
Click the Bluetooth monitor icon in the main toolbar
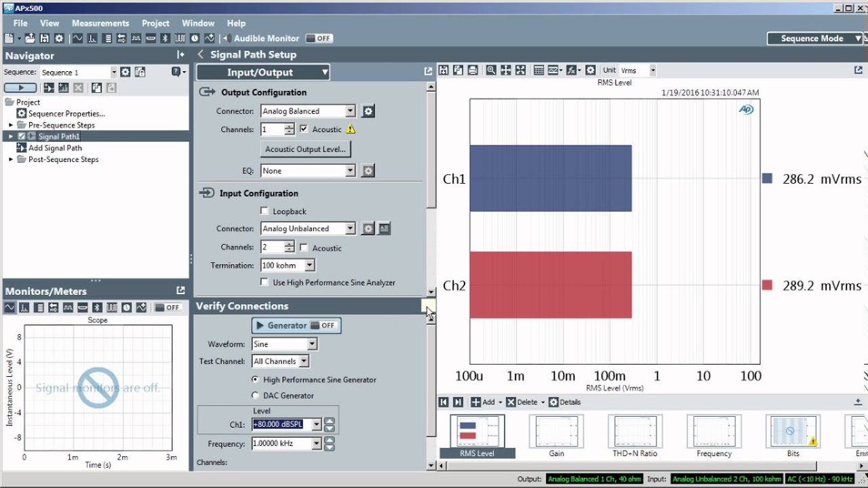point(165,39)
